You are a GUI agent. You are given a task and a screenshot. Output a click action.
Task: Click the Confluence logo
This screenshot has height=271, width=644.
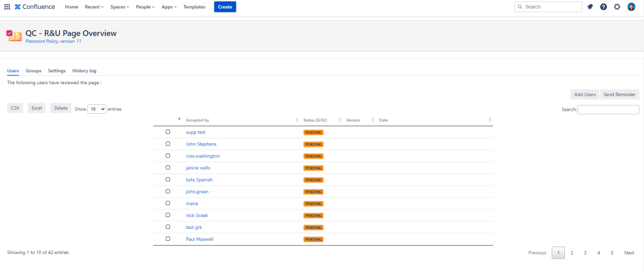(x=35, y=7)
